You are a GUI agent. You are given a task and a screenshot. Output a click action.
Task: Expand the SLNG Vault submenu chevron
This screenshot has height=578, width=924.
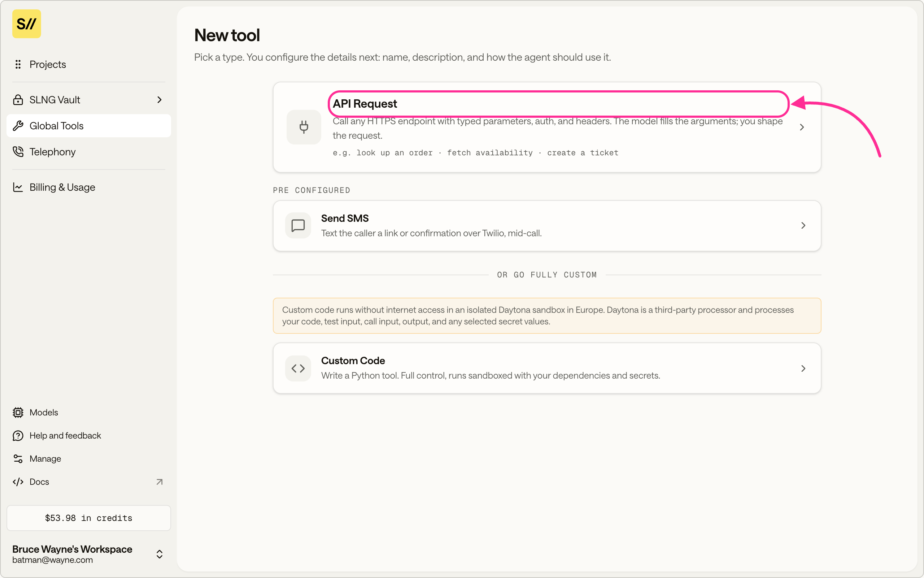[160, 100]
